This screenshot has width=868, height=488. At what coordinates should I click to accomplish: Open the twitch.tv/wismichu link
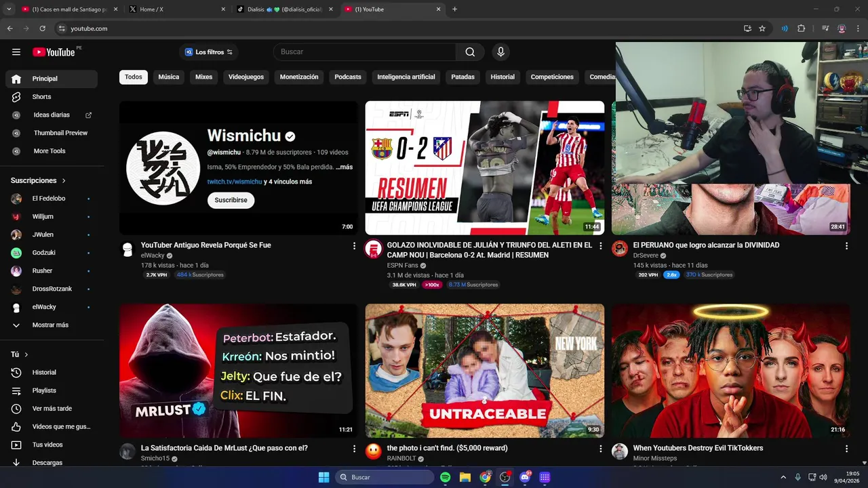coord(235,182)
